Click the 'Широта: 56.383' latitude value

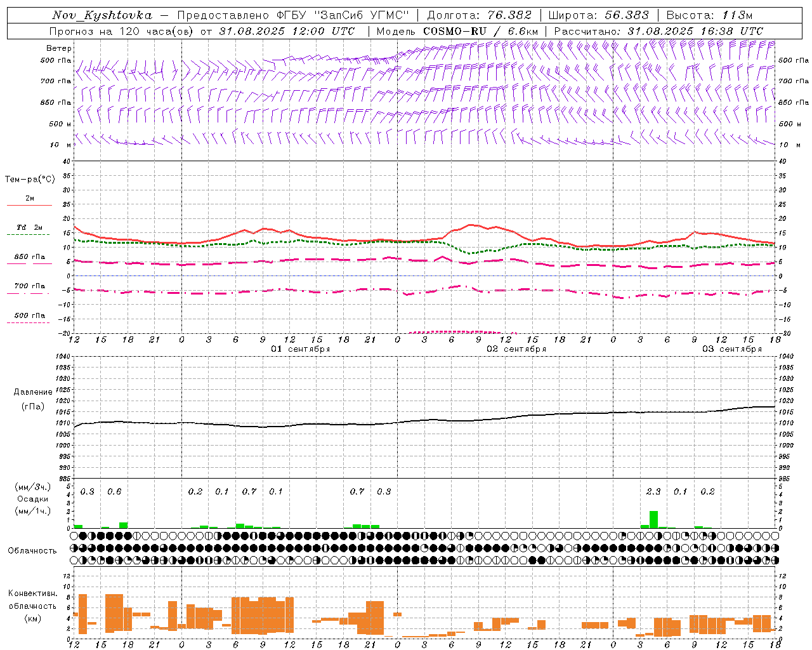coord(598,15)
